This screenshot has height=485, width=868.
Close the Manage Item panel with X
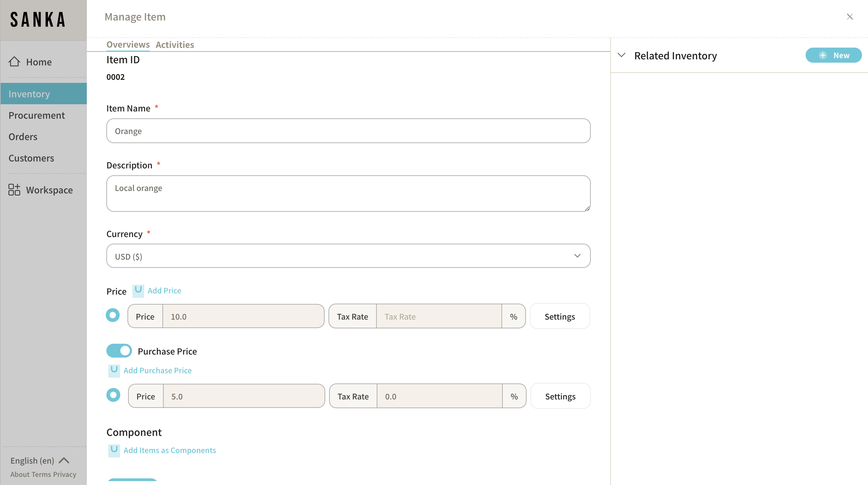850,17
